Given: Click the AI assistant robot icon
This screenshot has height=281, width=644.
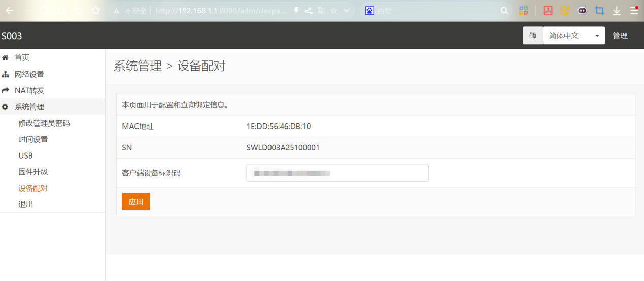Looking at the screenshot, I should tap(583, 10).
